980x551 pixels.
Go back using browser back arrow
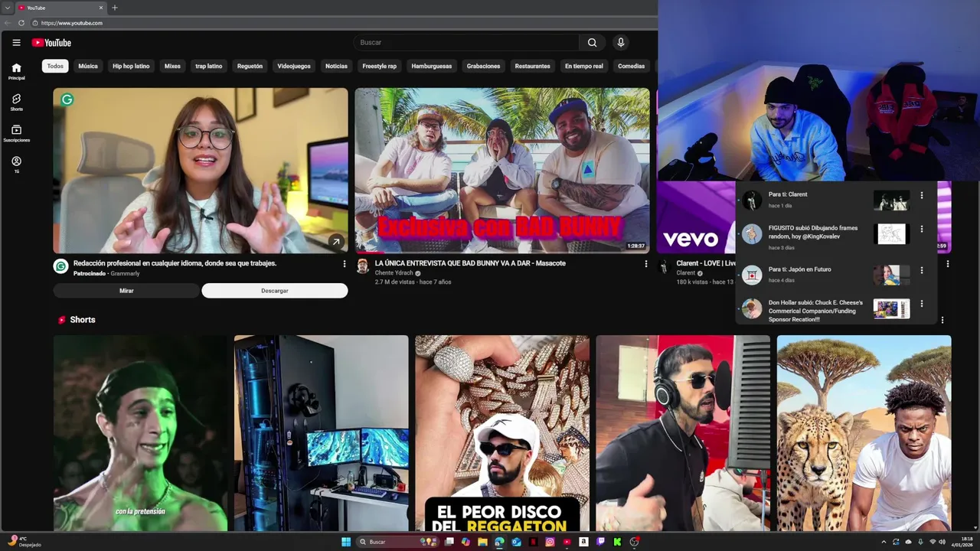(x=8, y=23)
